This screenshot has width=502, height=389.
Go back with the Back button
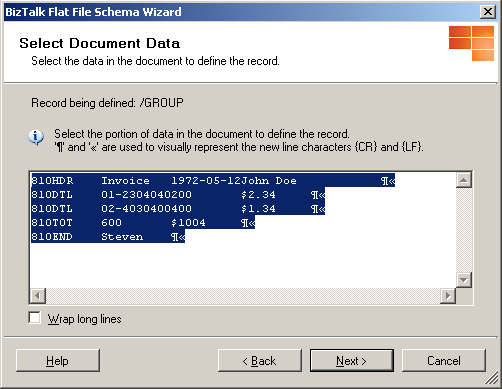point(260,360)
